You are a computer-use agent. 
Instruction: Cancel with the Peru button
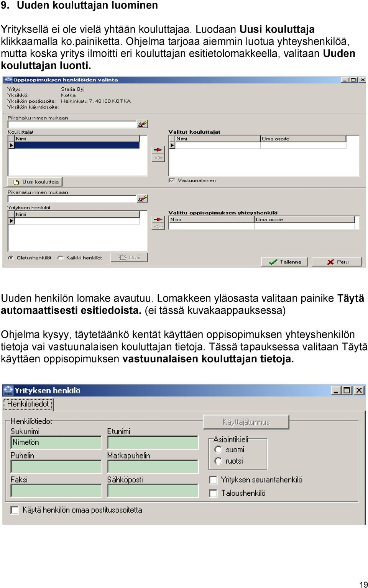tap(337, 262)
